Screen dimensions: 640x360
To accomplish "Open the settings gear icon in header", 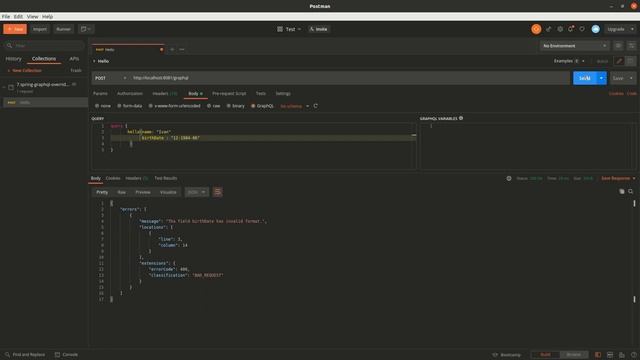I will click(560, 29).
